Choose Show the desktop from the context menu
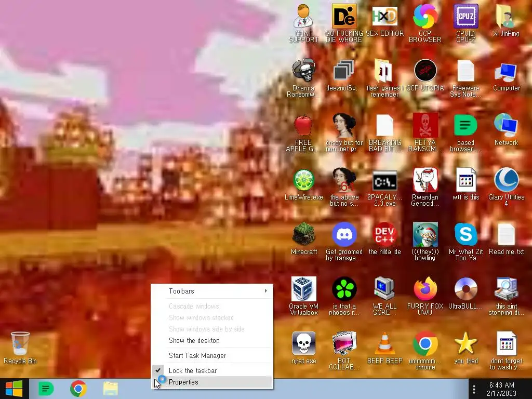The height and width of the screenshot is (399, 532). [x=212, y=340]
